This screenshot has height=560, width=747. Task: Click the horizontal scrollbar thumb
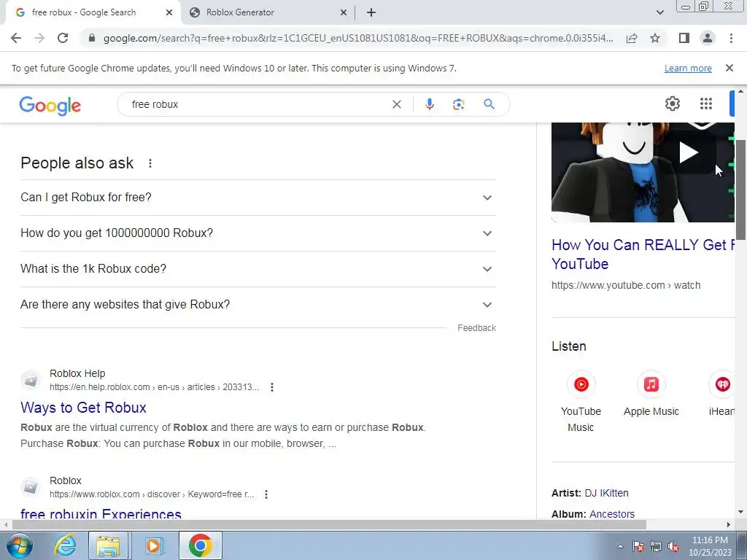tap(329, 524)
